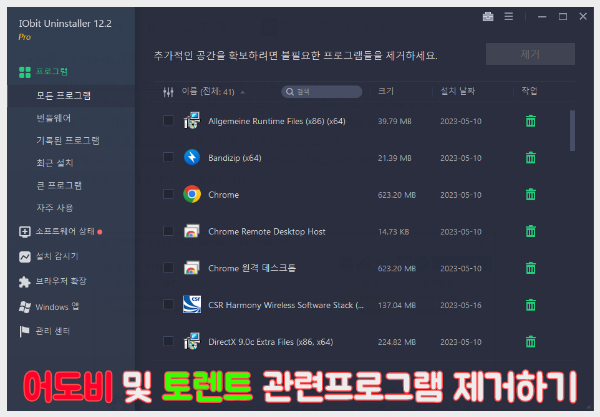Open the 설치 감시기 label in sidebar

(x=57, y=256)
